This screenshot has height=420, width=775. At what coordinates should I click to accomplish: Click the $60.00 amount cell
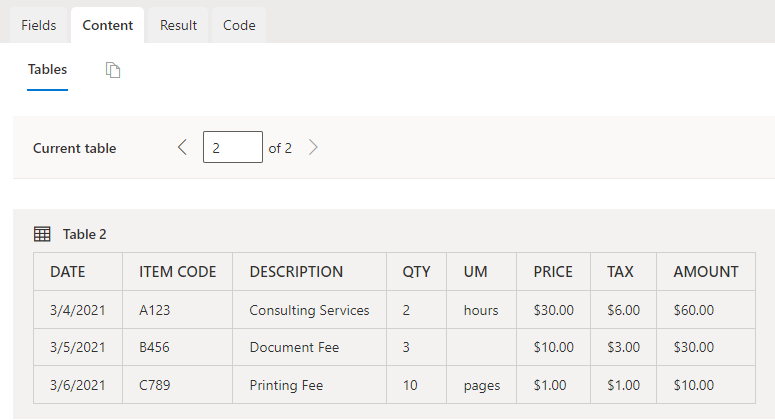694,310
